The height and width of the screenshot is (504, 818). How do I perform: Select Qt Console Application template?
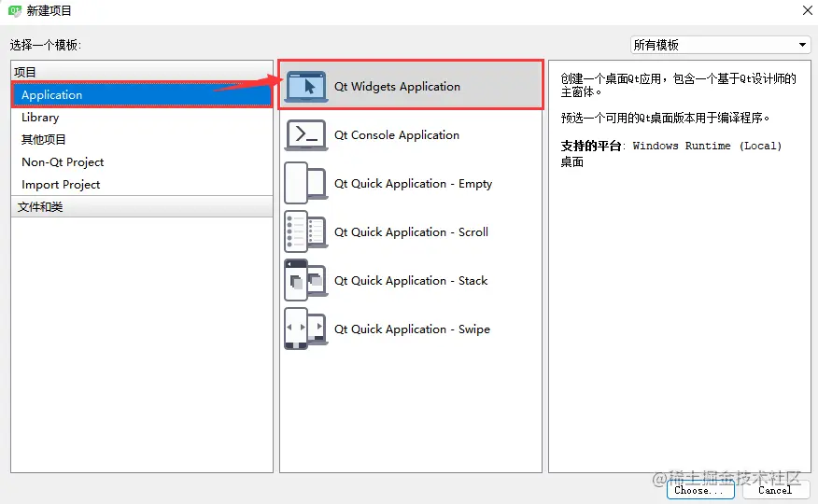(411, 135)
